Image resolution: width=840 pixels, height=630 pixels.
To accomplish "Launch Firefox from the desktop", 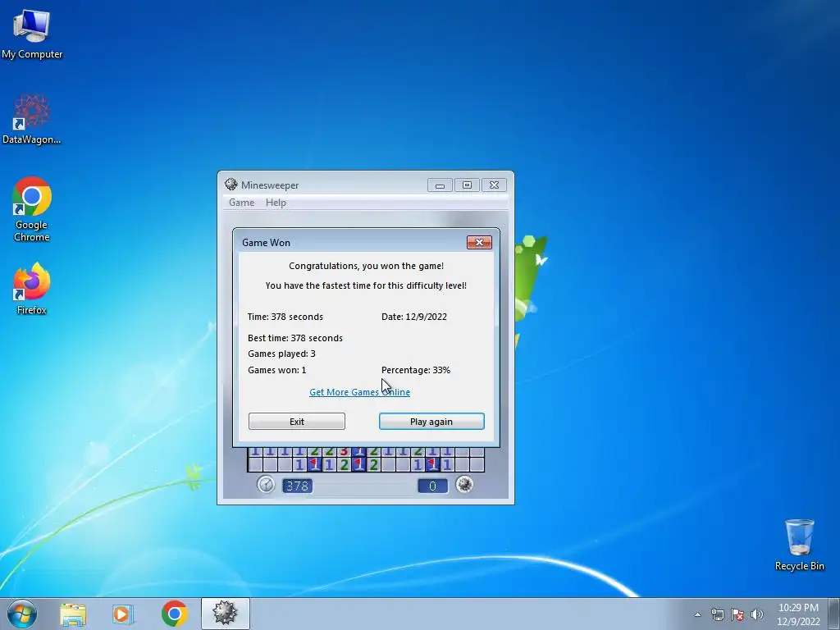I will click(32, 288).
